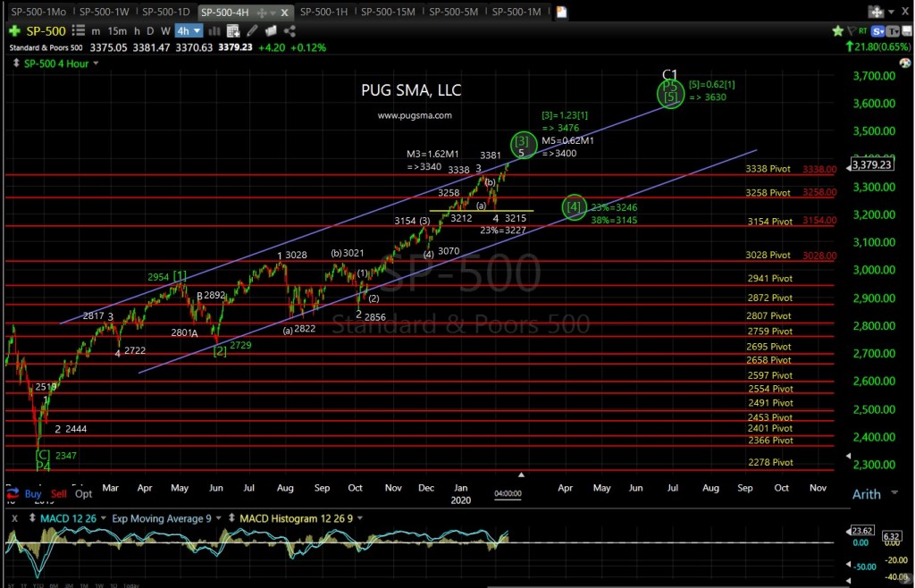The height and width of the screenshot is (588, 915).
Task: Click the Opt button
Action: pos(83,493)
